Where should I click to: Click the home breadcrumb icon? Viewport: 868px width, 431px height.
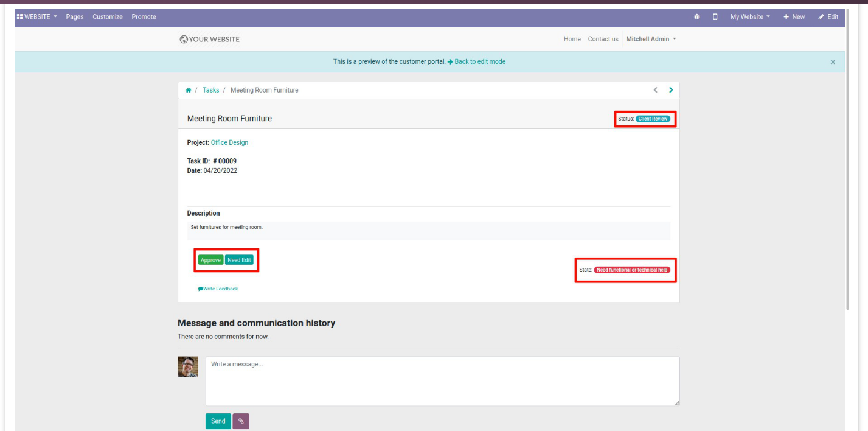pos(189,90)
